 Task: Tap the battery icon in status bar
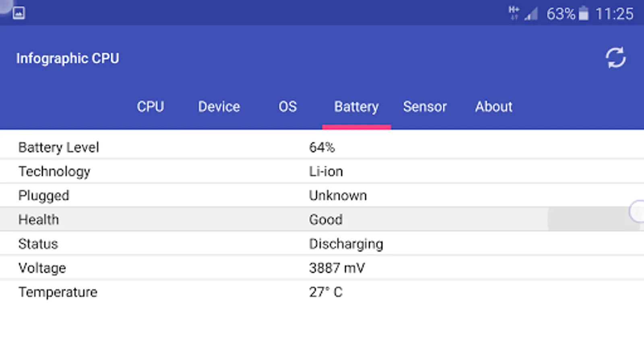(583, 14)
